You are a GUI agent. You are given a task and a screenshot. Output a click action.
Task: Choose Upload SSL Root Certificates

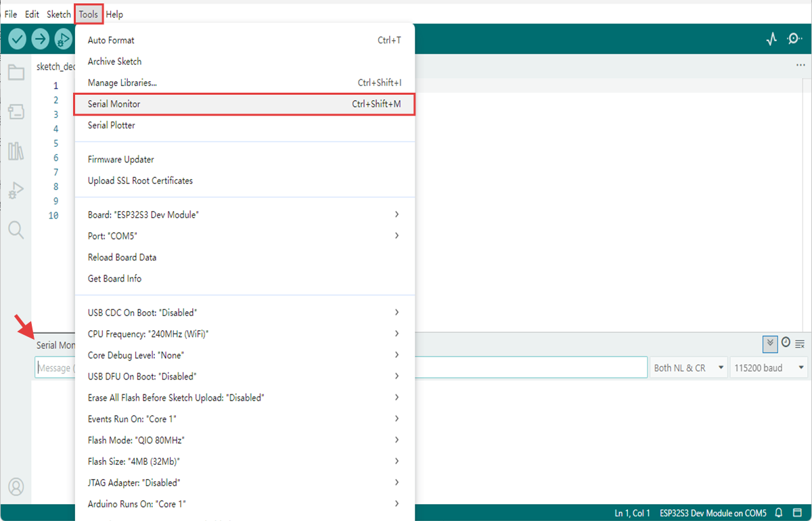coord(244,181)
